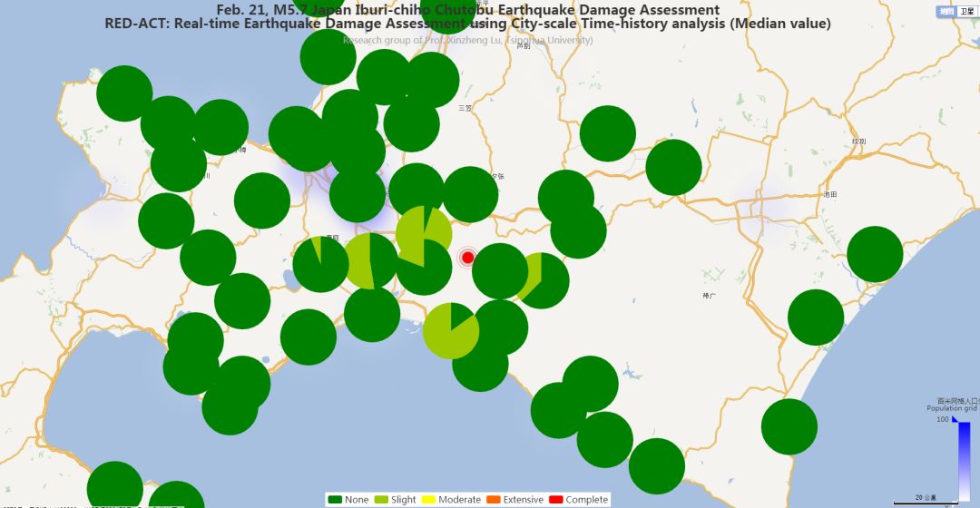Click the far-right green pie chart on the east coast
Screen dimensions: 980x508
(x=875, y=254)
